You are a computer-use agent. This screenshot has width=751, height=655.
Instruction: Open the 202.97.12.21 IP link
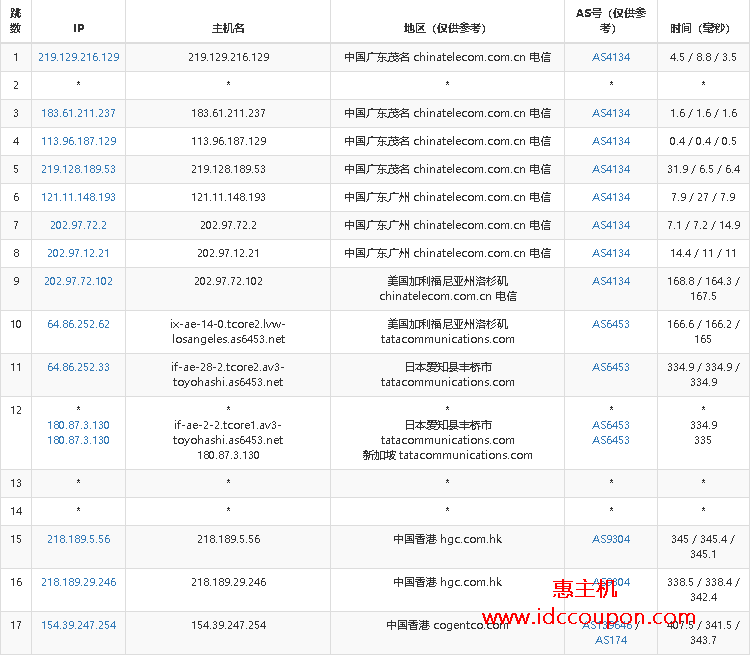(78, 253)
